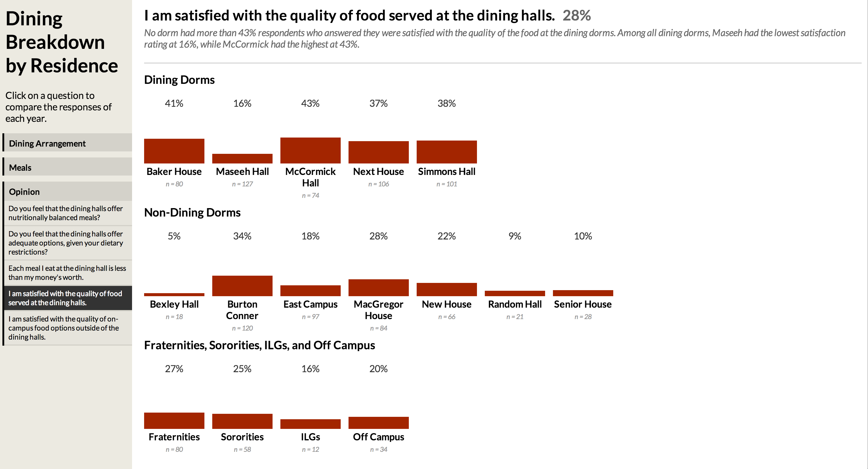
Task: Click the Fraternities bar
Action: pyautogui.click(x=174, y=420)
